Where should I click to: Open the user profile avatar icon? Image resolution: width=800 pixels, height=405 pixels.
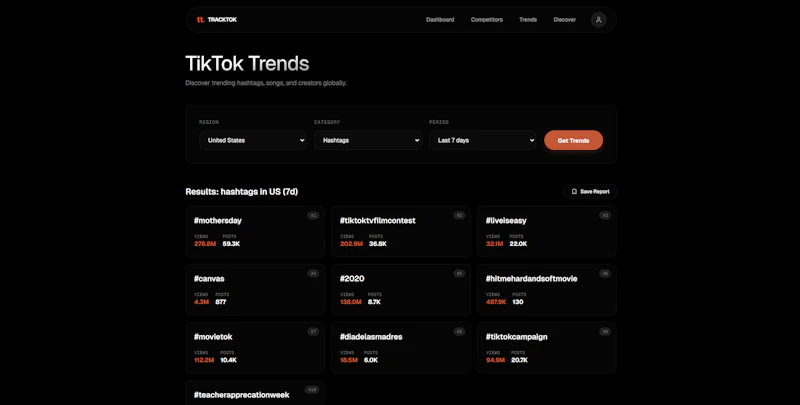tap(598, 19)
